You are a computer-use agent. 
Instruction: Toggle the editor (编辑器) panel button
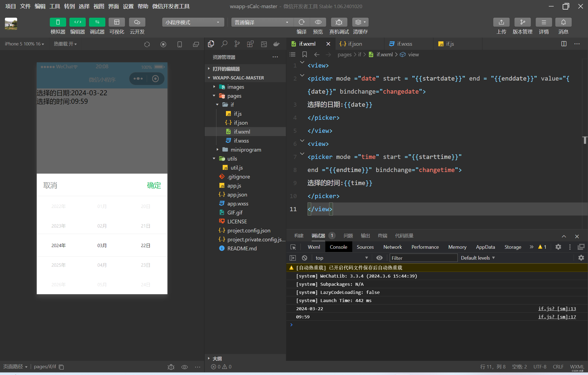[x=77, y=22]
